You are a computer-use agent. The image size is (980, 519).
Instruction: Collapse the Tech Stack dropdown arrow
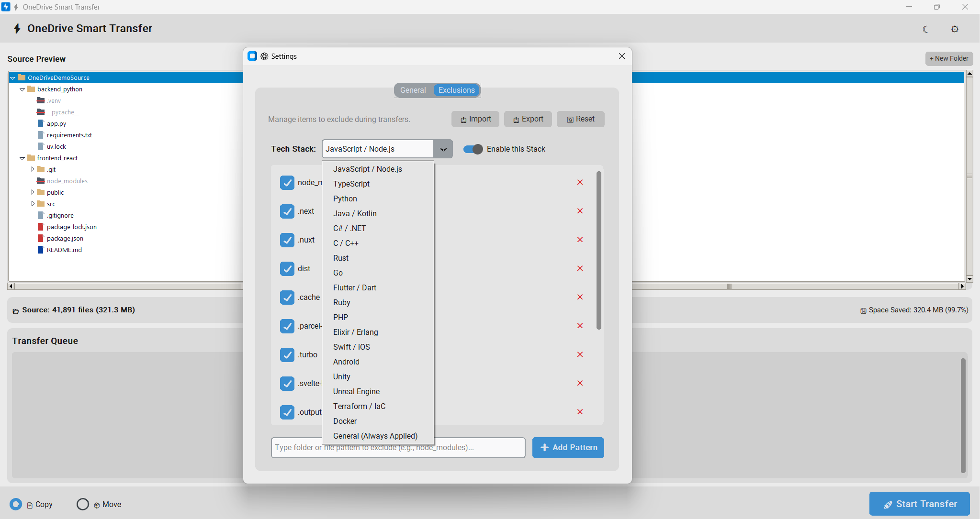[443, 149]
